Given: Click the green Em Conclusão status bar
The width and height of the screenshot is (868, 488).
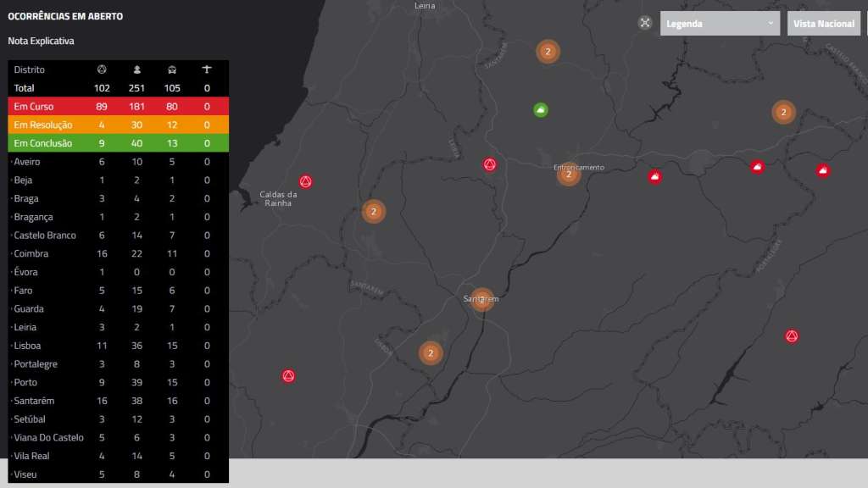Looking at the screenshot, I should point(118,143).
